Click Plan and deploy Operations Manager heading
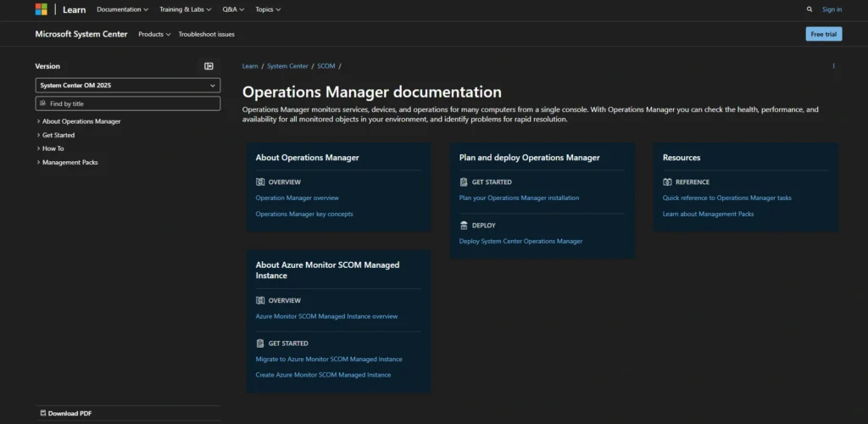Image resolution: width=868 pixels, height=424 pixels. tap(529, 158)
